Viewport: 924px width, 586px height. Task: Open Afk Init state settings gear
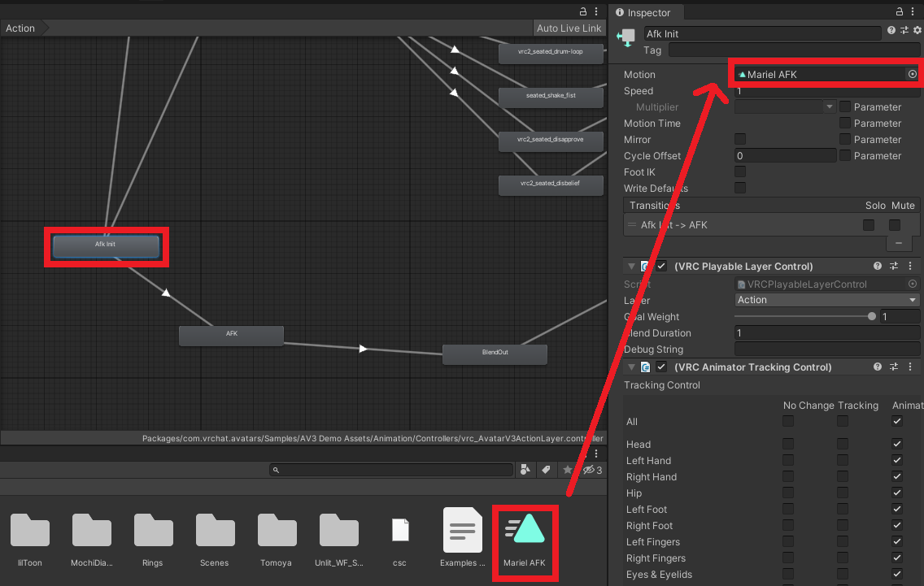click(917, 30)
